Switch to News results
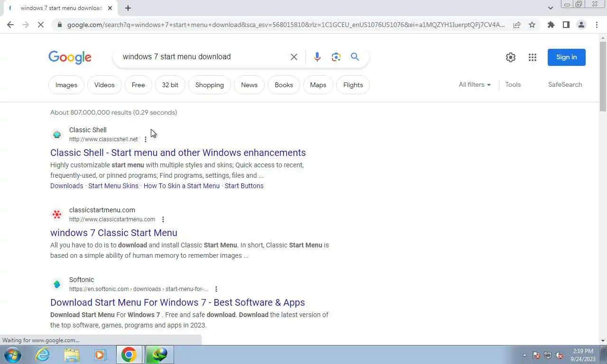This screenshot has width=607, height=364. (x=249, y=85)
